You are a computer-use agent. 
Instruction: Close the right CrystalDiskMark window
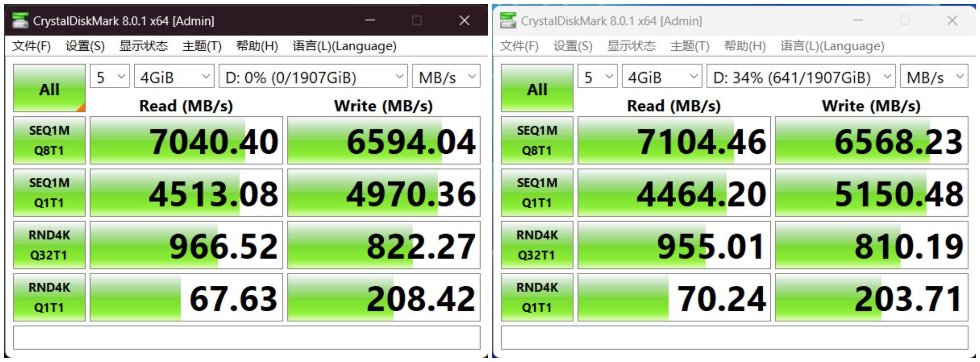click(952, 20)
